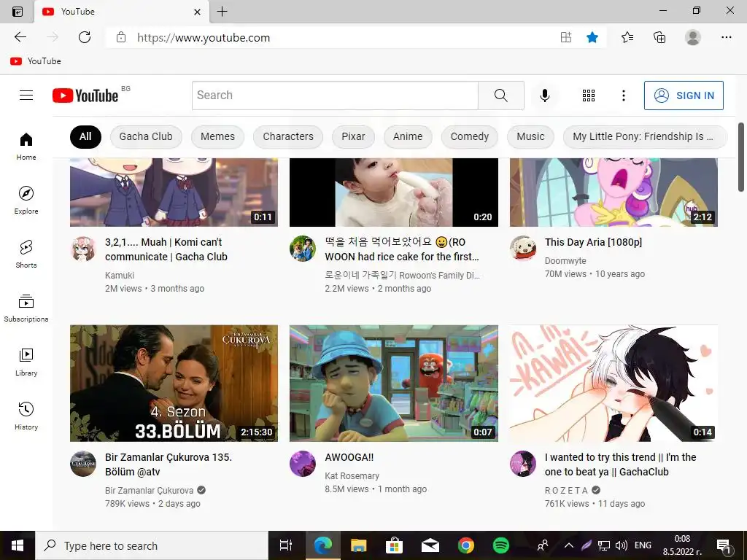Image resolution: width=747 pixels, height=560 pixels.
Task: Open Spotify from the taskbar
Action: (x=500, y=545)
